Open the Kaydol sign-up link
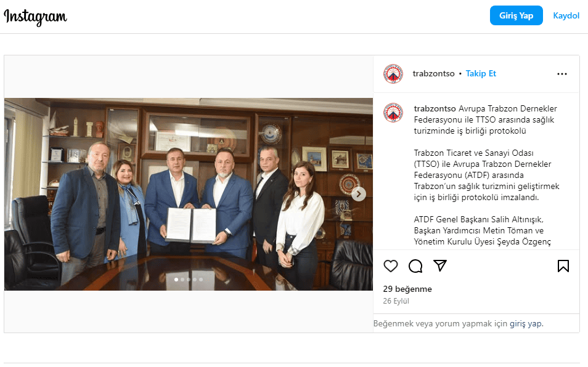The image size is (588, 367). pyautogui.click(x=566, y=15)
